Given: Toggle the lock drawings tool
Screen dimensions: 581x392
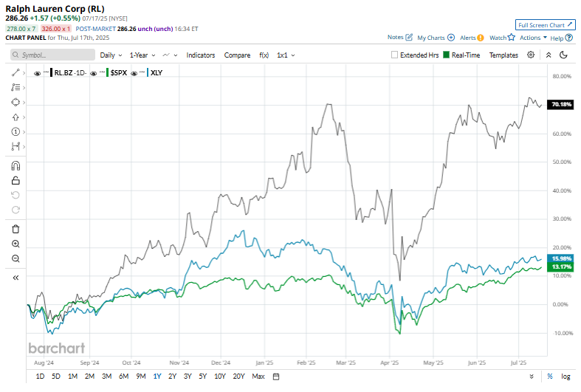Looking at the screenshot, I should coord(16,180).
